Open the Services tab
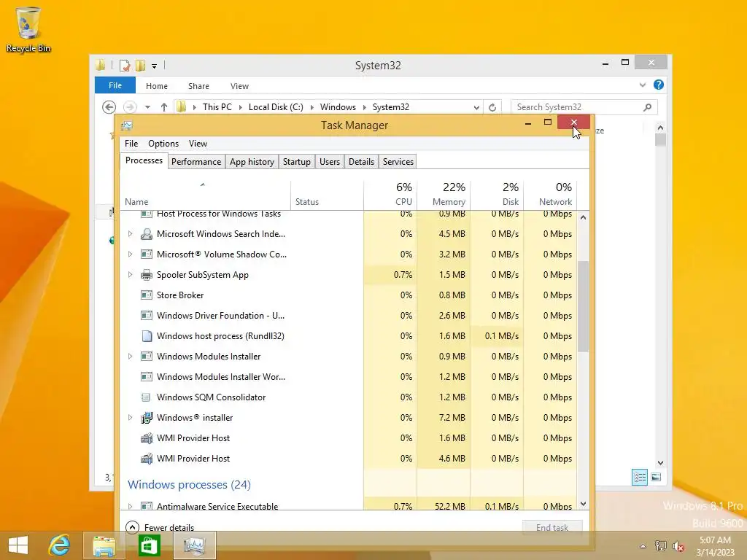Viewport: 747px width, 560px height. tap(398, 161)
